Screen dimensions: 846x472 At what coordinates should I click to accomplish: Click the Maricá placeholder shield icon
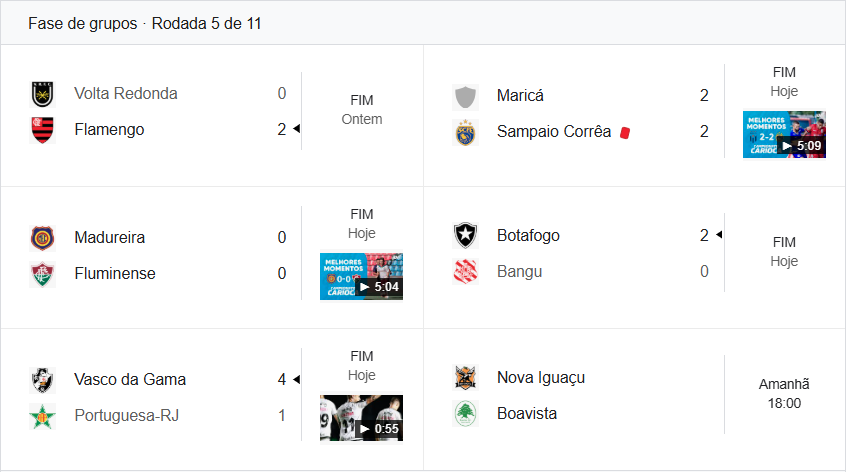point(465,96)
